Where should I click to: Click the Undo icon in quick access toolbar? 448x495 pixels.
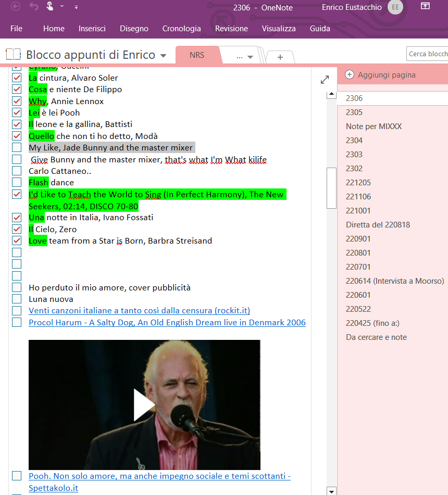point(33,7)
